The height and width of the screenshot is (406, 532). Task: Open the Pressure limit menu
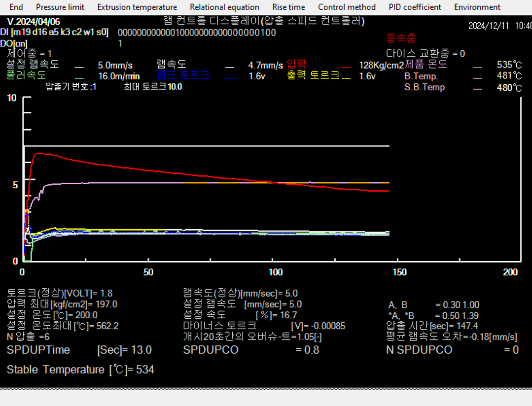(60, 7)
